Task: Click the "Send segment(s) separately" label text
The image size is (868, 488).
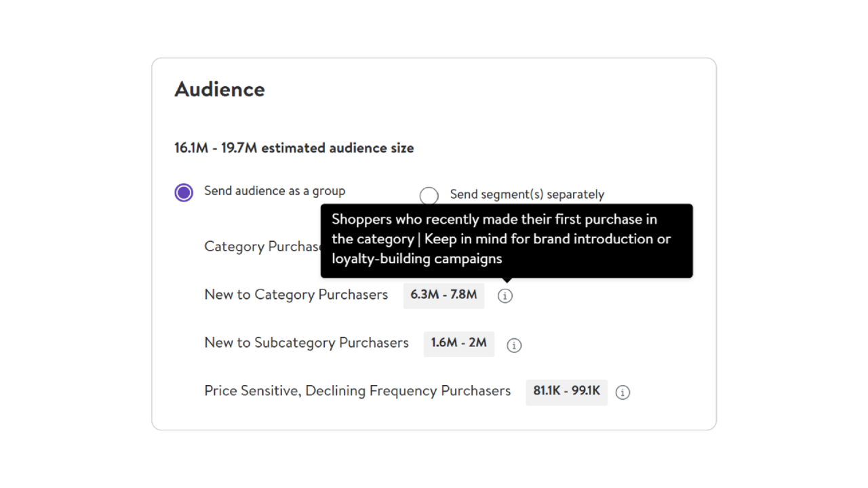Action: 527,195
